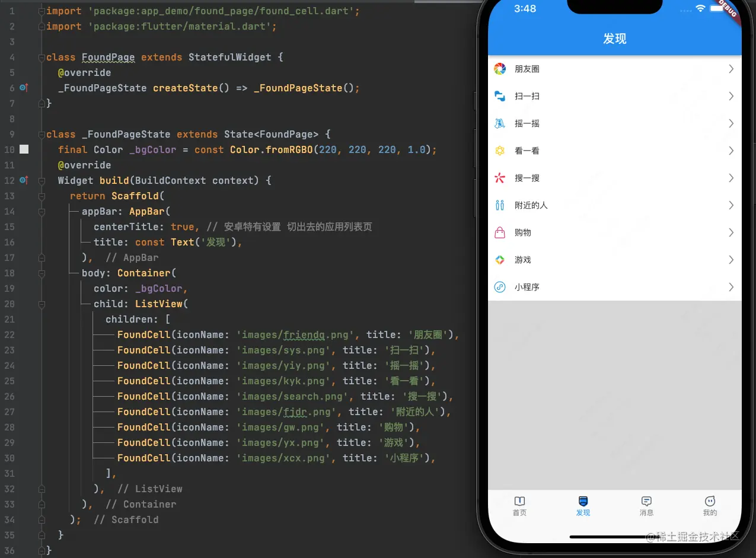Tap the 搜一搜 red star icon
Image resolution: width=756 pixels, height=558 pixels.
pos(500,178)
